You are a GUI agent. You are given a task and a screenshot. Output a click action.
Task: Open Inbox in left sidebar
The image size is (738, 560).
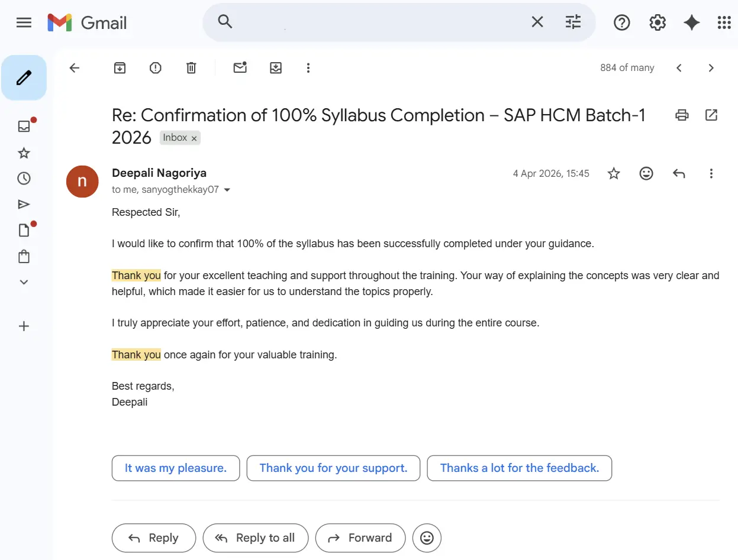[24, 126]
